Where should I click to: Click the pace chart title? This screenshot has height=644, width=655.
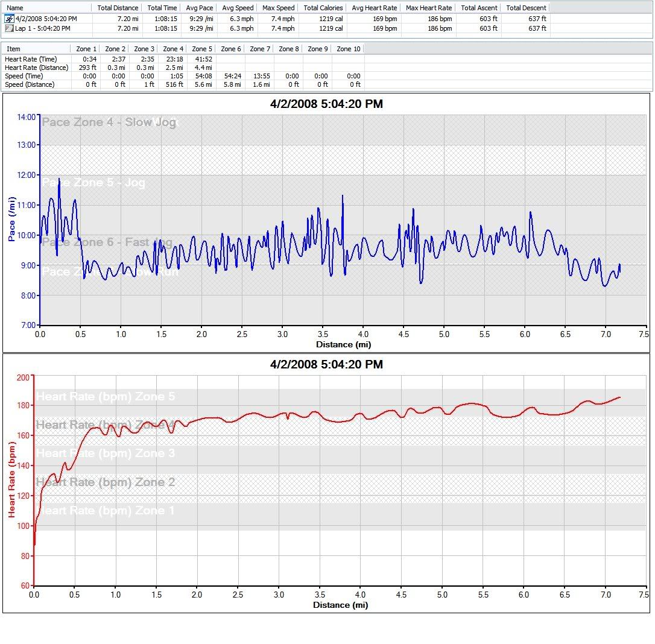click(326, 104)
